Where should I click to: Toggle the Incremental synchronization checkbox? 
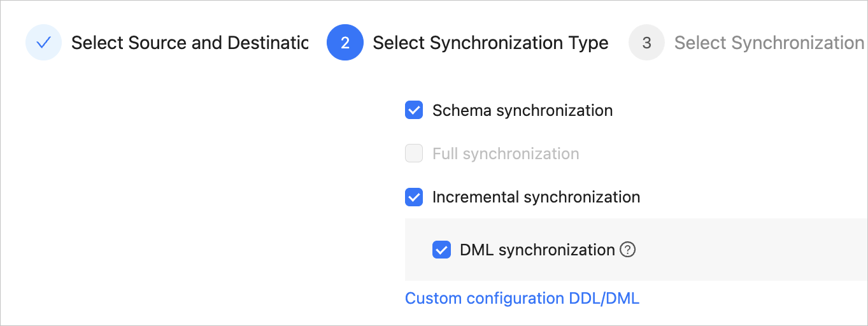pos(414,197)
